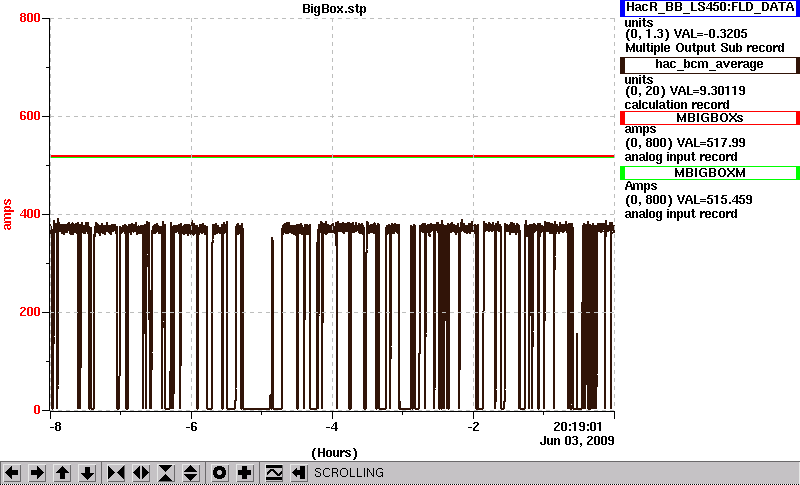This screenshot has height=485, width=800.
Task: Click the plus sign toolbar icon
Action: (x=245, y=473)
